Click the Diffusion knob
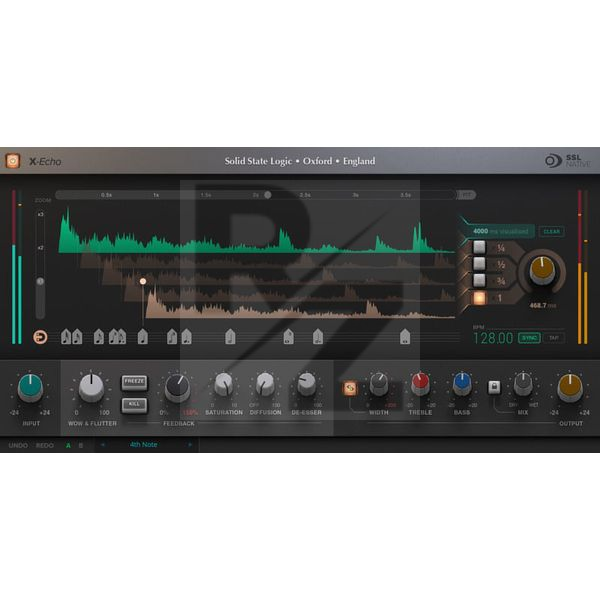Screen dimensions: 600x600 click(x=265, y=385)
